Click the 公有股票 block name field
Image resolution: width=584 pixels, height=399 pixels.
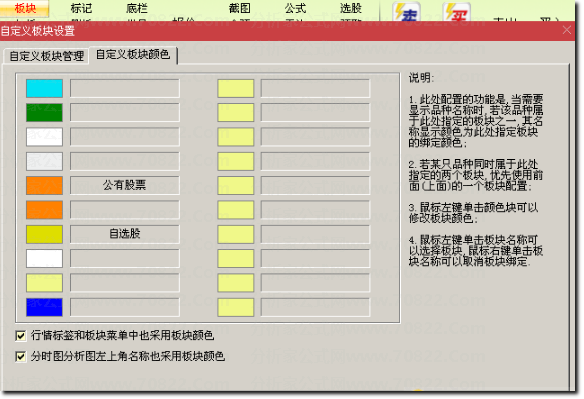125,186
